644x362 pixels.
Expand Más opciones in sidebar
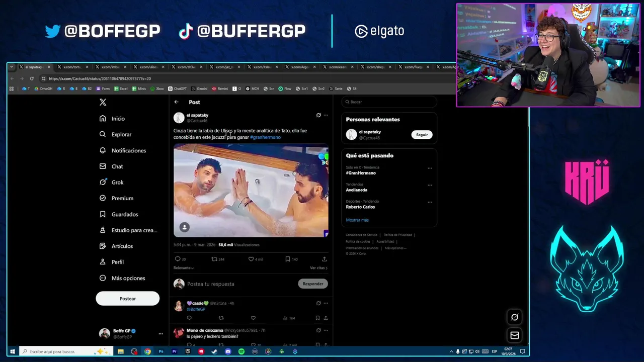(122, 278)
